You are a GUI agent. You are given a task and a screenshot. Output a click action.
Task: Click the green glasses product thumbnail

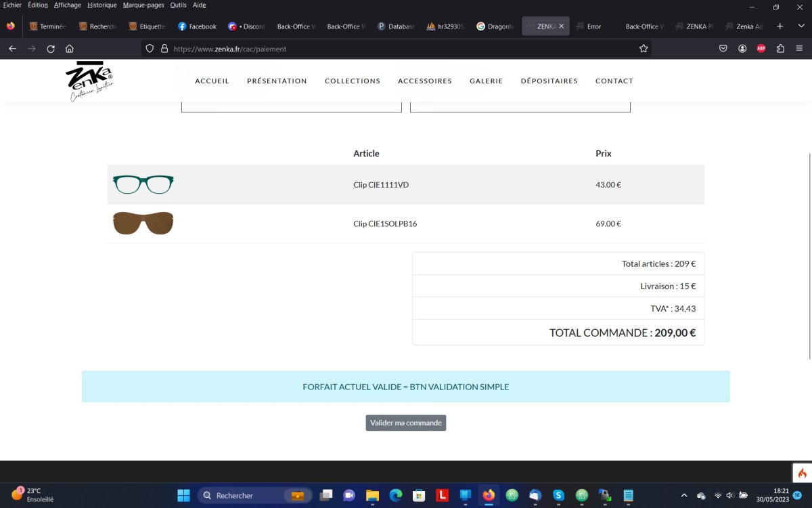click(x=143, y=184)
